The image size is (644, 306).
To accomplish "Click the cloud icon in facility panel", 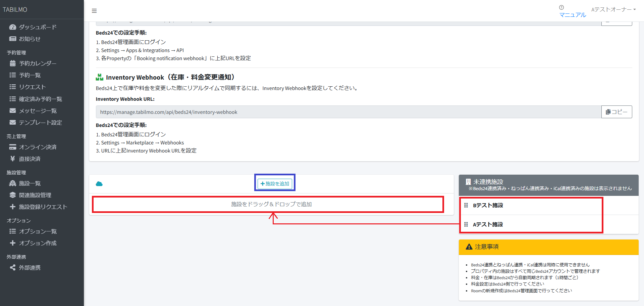I will click(x=99, y=184).
